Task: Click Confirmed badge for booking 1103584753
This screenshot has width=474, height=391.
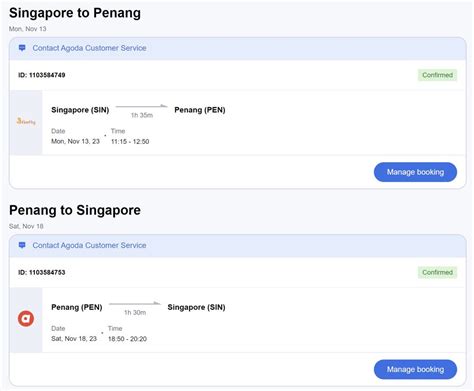Action: (x=437, y=272)
